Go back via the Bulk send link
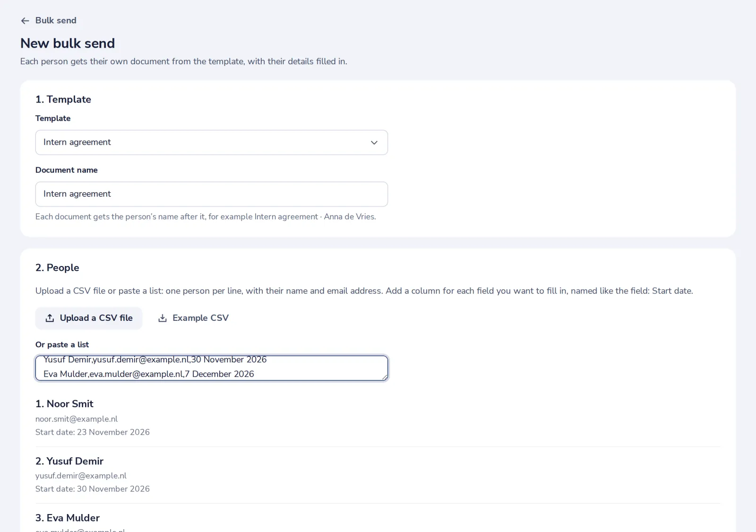Screen dimensions: 756x532 (x=49, y=20)
